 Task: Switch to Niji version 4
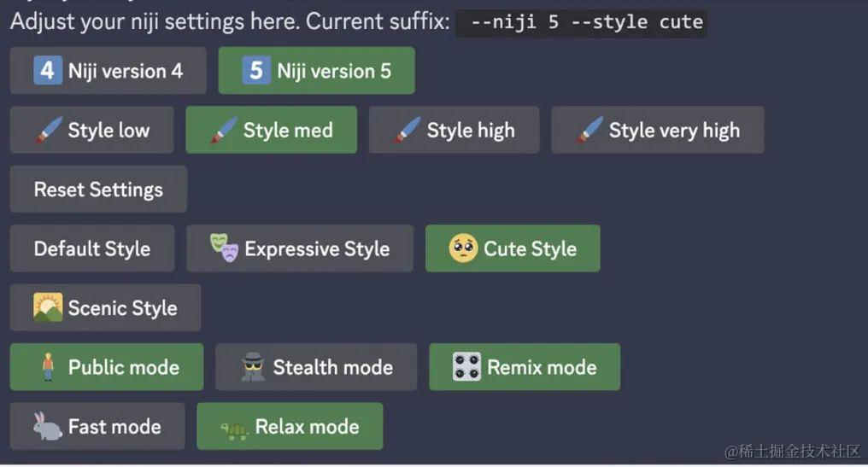(108, 71)
